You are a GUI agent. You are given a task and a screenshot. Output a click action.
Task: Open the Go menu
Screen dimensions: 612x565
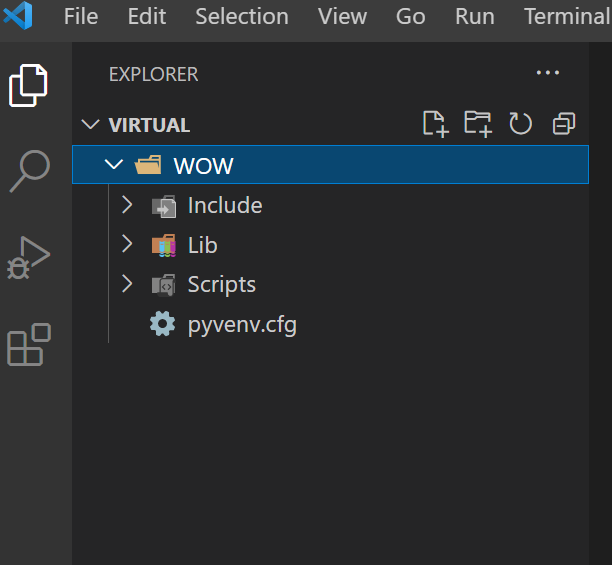coord(411,16)
